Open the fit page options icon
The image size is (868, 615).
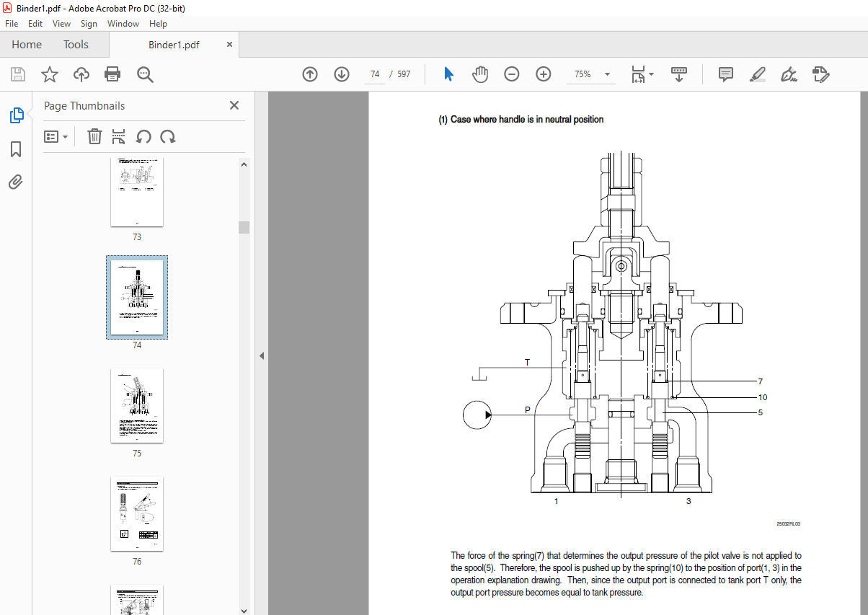[642, 74]
